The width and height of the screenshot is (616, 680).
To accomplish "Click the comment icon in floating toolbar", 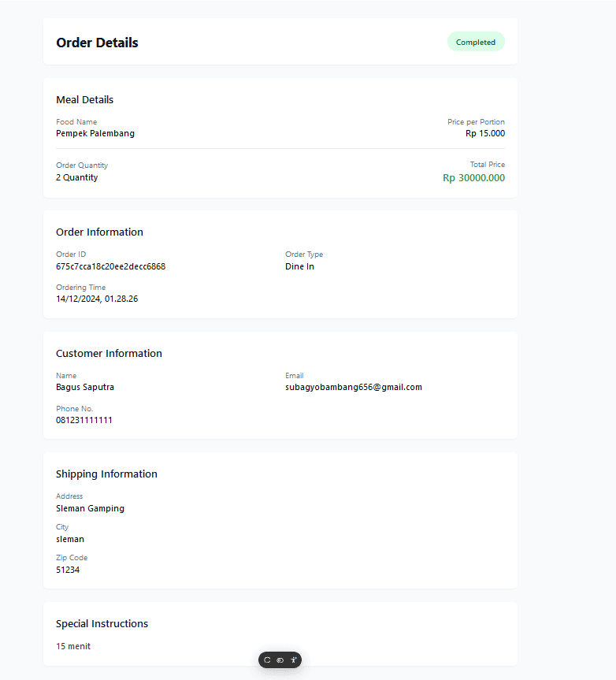I will (x=267, y=660).
